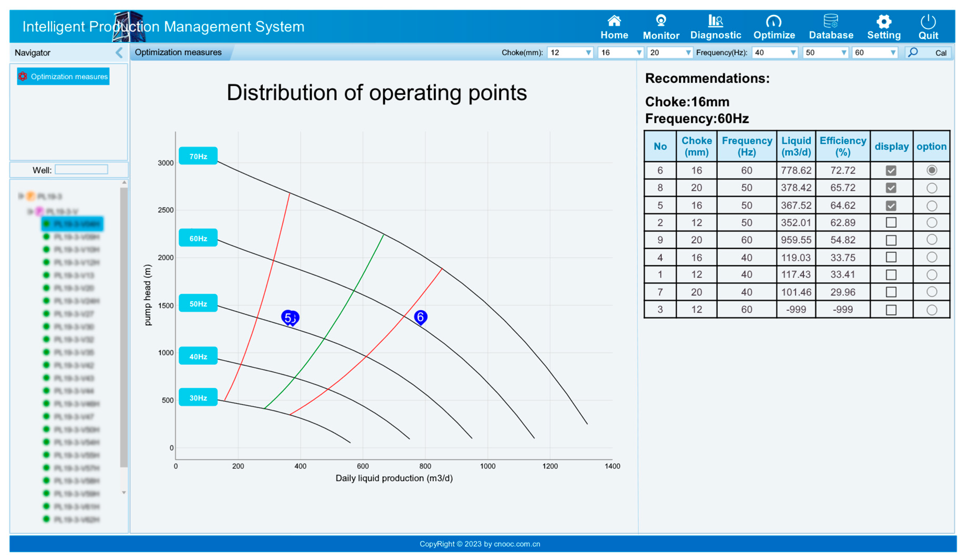This screenshot has width=964, height=560.
Task: Click the Home house icon
Action: pyautogui.click(x=614, y=21)
